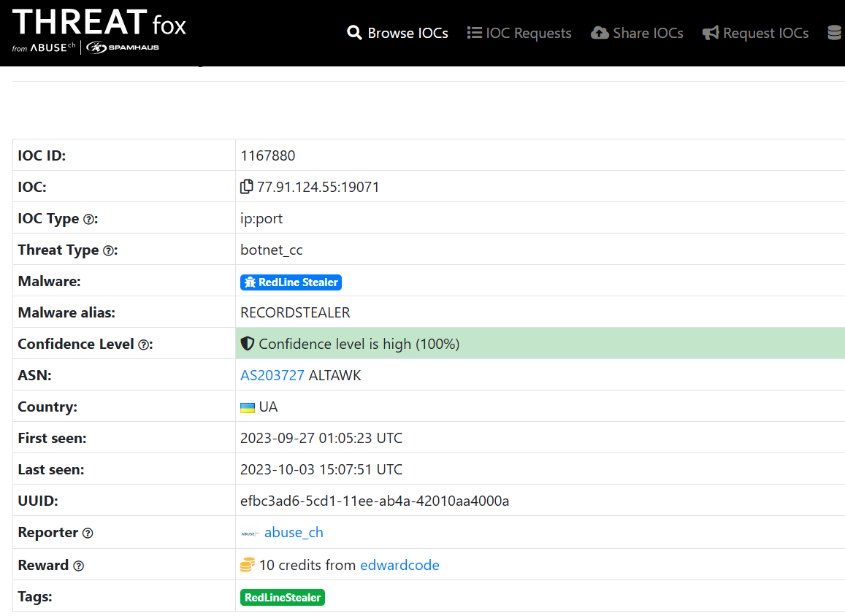This screenshot has height=616, width=845.
Task: Click the Request IOCs megaphone icon
Action: tap(711, 33)
